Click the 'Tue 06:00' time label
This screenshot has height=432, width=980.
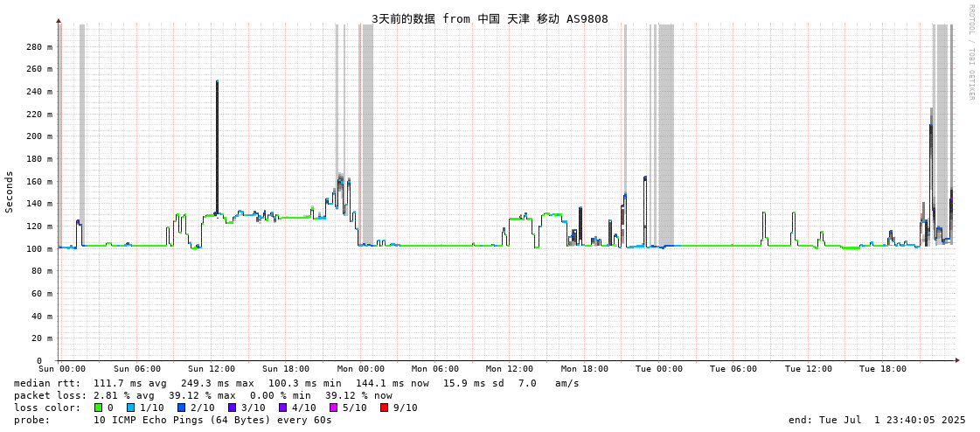tap(733, 369)
